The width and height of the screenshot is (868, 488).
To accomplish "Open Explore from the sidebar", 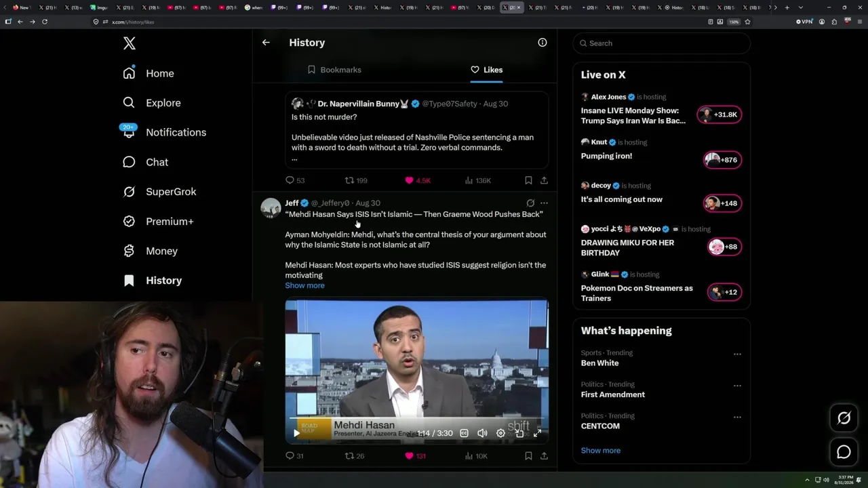I will pos(152,103).
